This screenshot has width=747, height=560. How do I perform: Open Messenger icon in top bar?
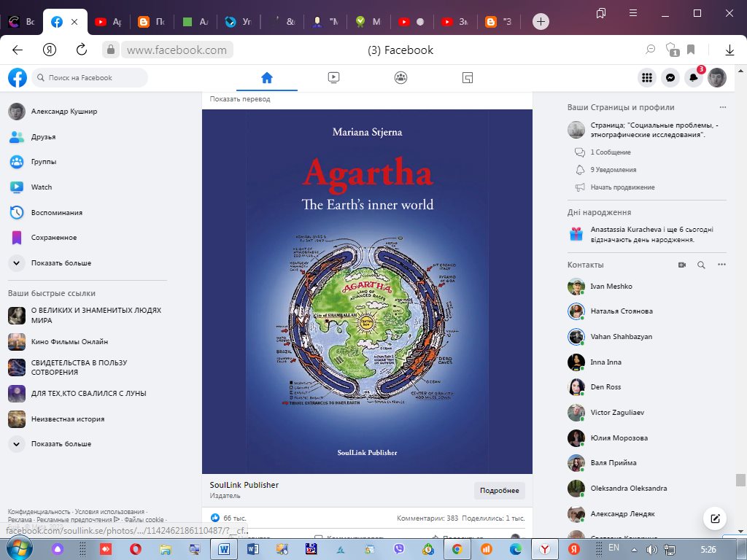tap(670, 77)
